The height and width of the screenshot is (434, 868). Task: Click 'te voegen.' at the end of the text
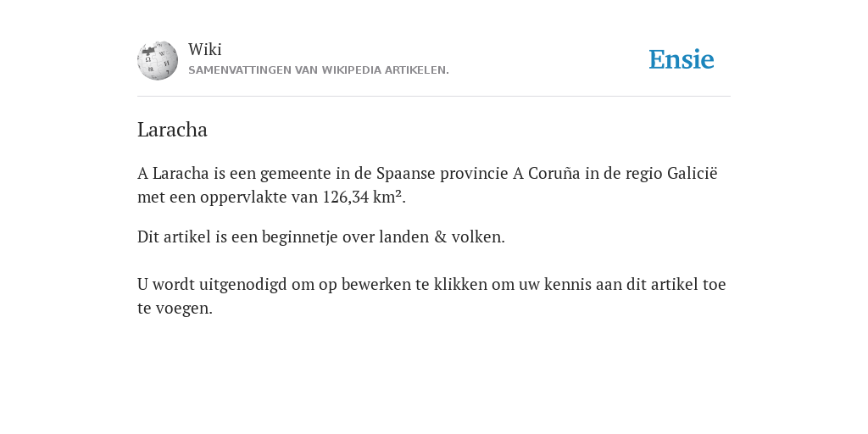(175, 309)
